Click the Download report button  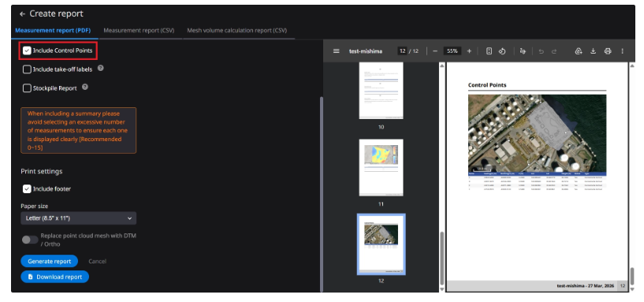54,277
